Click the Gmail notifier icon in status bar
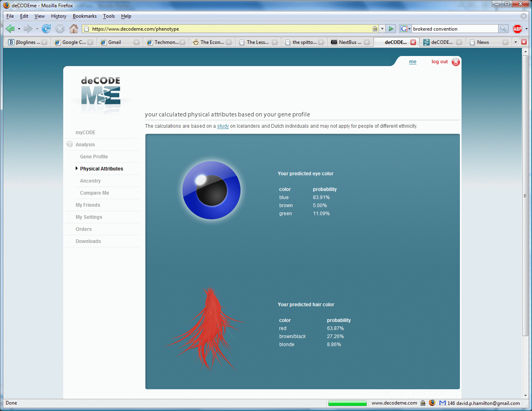The height and width of the screenshot is (411, 532). click(x=443, y=403)
